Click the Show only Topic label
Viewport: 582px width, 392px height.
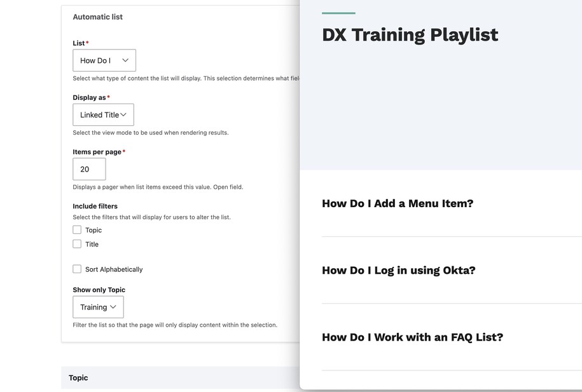click(x=99, y=290)
